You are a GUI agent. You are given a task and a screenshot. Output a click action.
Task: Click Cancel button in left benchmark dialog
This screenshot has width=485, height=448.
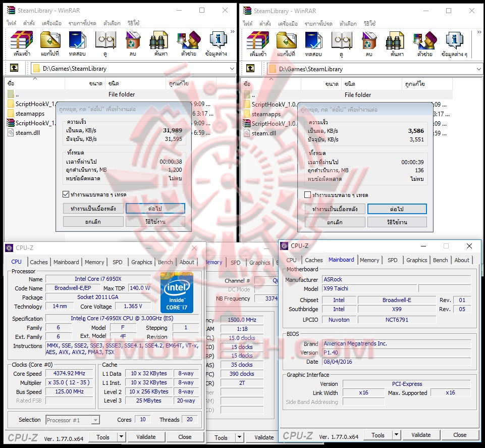(x=93, y=222)
